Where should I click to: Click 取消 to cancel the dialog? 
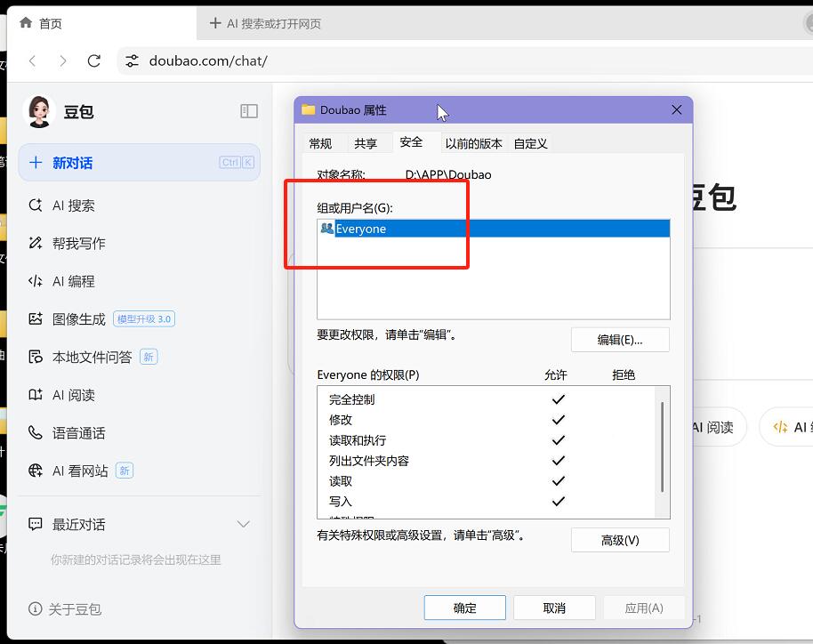pyautogui.click(x=554, y=608)
